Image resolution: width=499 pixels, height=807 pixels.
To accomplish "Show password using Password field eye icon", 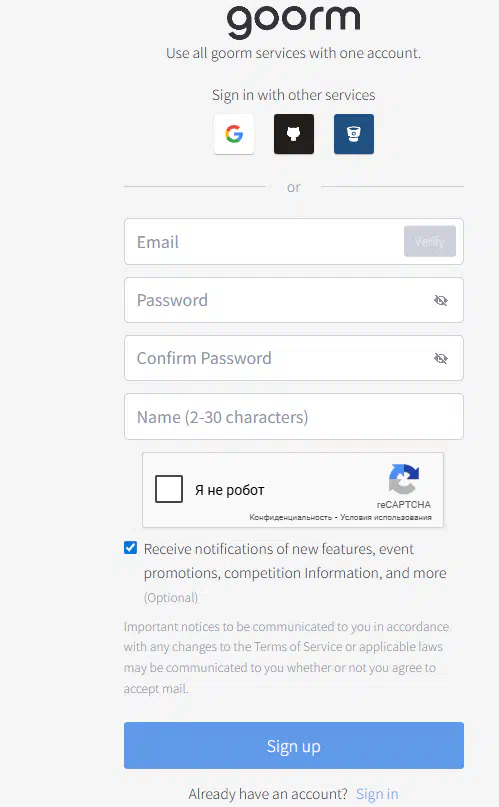I will (x=441, y=301).
